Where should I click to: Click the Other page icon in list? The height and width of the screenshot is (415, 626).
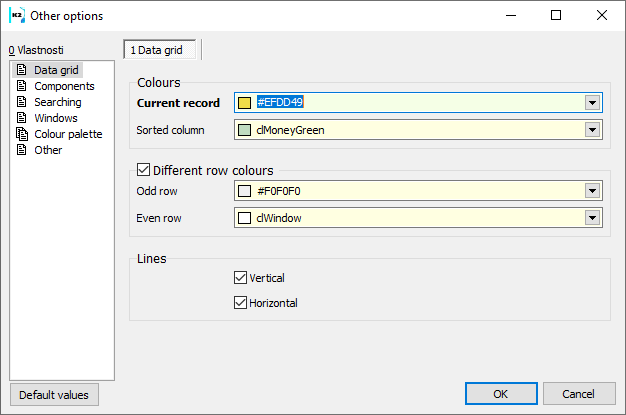tap(21, 150)
